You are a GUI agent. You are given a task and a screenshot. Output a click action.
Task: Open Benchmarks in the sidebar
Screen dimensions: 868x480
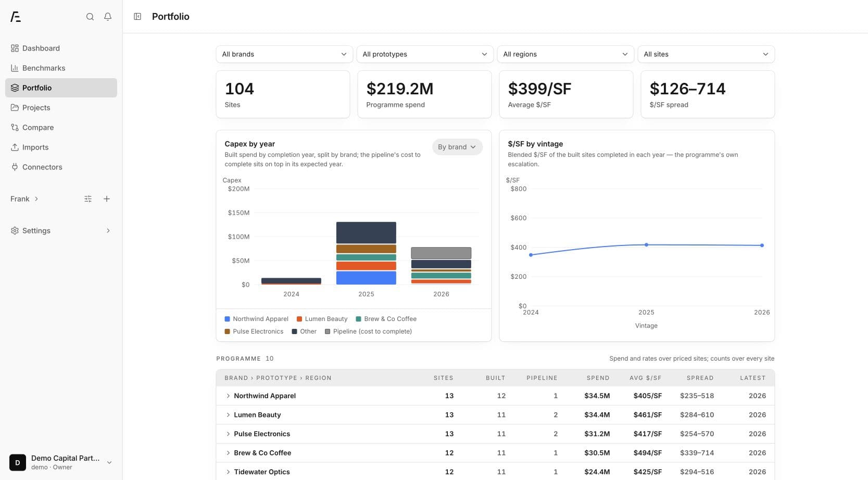click(61, 68)
